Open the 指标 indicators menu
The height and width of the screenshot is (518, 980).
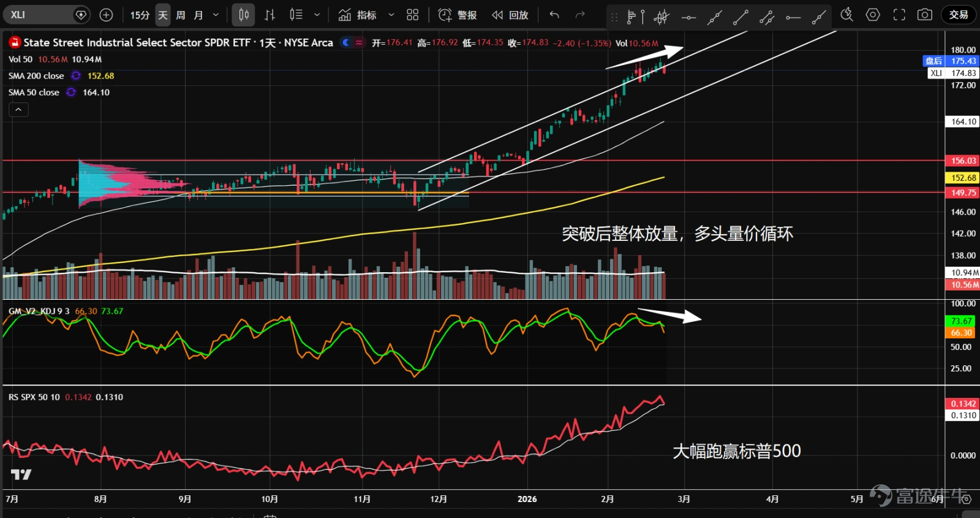pyautogui.click(x=358, y=15)
